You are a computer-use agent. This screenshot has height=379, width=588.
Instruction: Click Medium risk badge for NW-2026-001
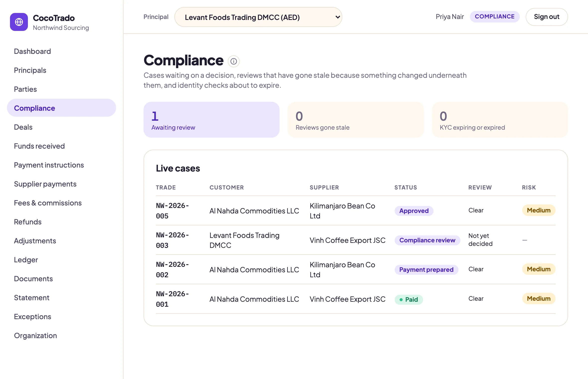tap(539, 298)
